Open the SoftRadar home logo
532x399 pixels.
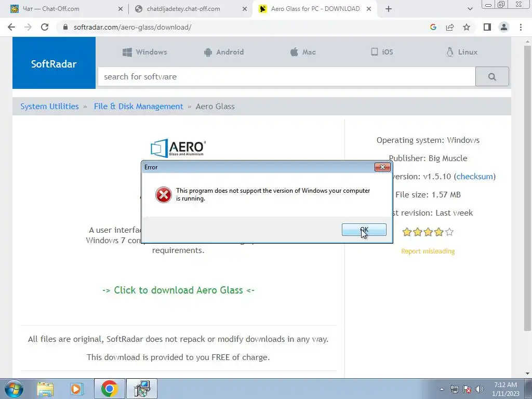(x=54, y=63)
